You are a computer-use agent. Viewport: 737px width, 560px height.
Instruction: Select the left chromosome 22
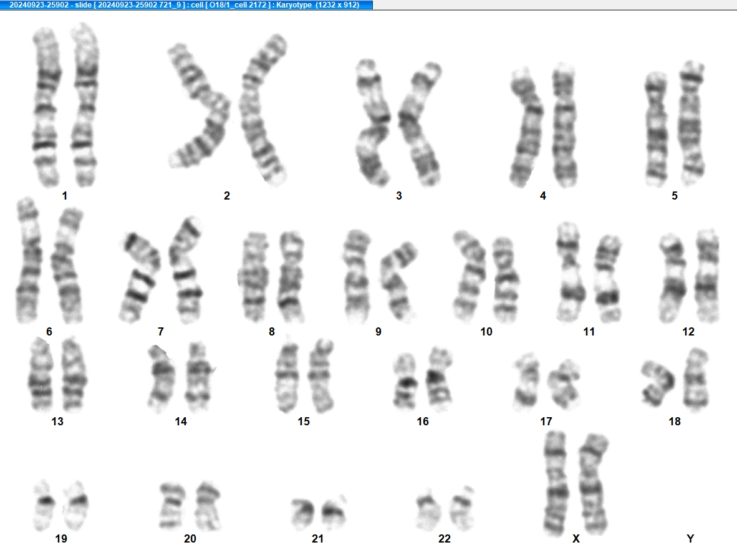[x=428, y=511]
